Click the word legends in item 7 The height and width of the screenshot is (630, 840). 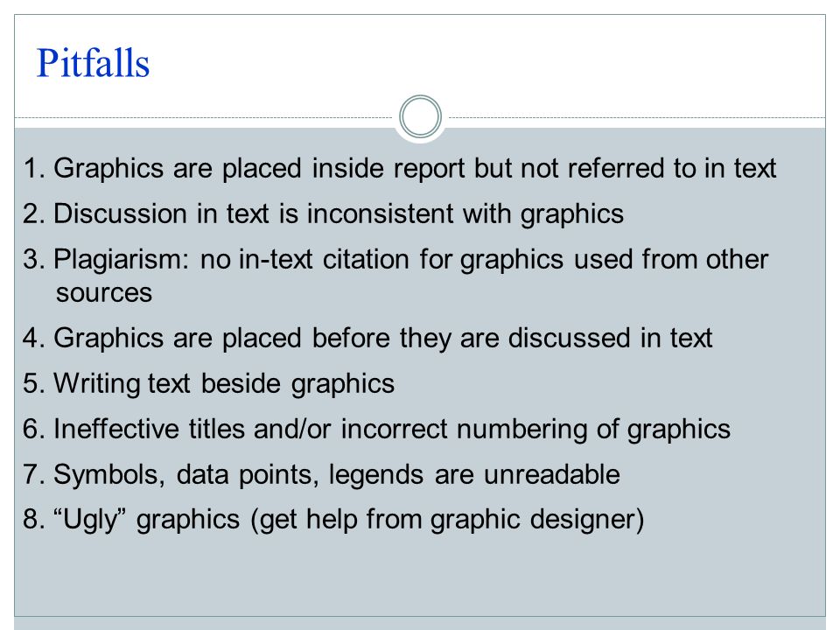pos(376,474)
